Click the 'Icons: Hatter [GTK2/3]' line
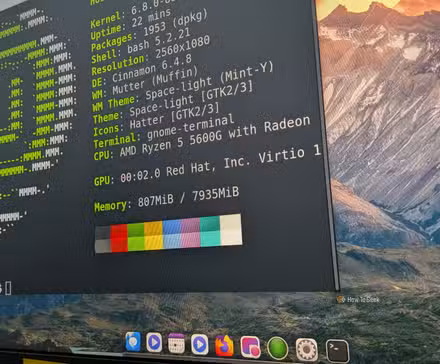Viewport: 440px width, 364px height. [x=156, y=120]
